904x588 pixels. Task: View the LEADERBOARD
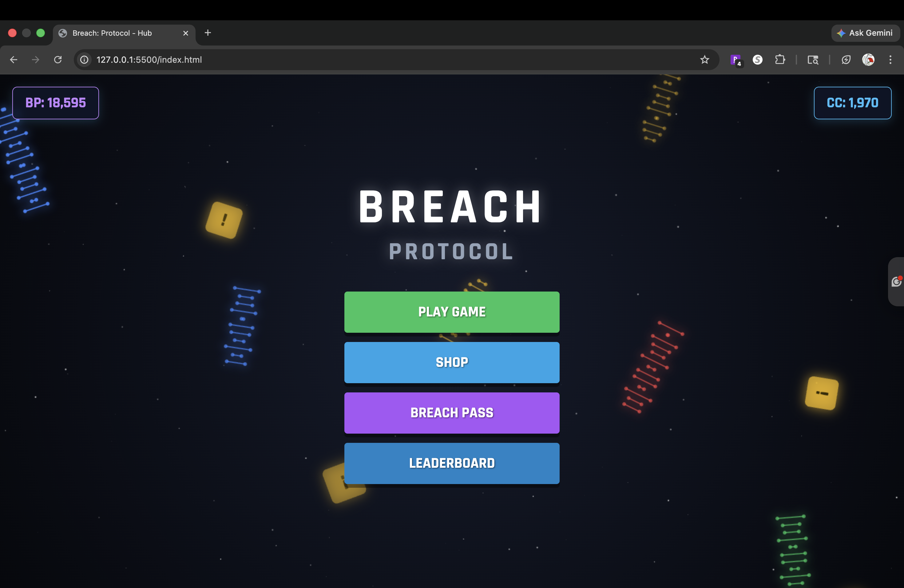click(452, 463)
